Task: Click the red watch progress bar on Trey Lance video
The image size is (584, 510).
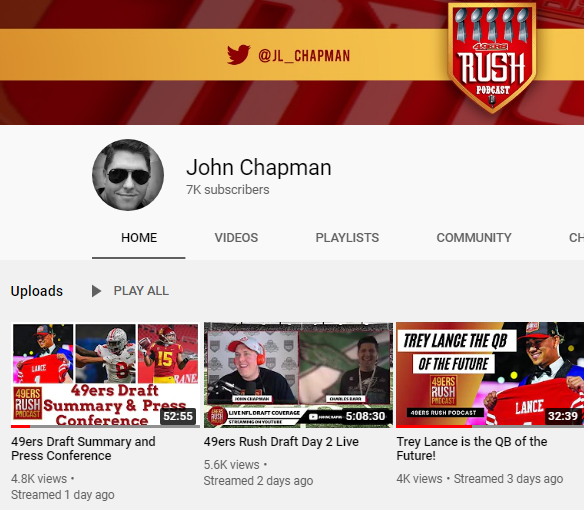Action: click(x=434, y=426)
